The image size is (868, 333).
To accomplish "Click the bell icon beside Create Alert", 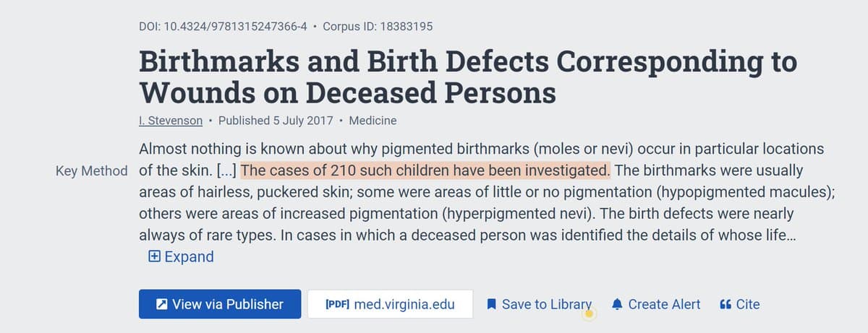I will click(x=617, y=304).
